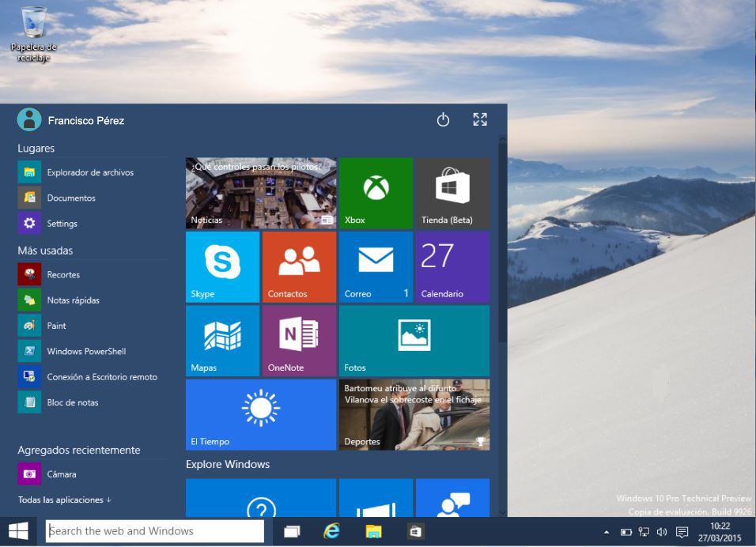Open the Deportes news tile
The width and height of the screenshot is (756, 547).
pyautogui.click(x=414, y=414)
